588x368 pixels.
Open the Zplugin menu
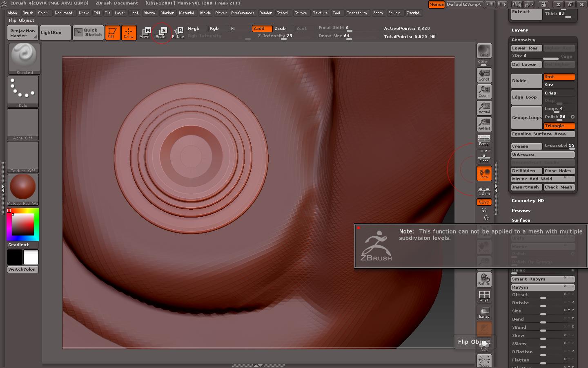tap(394, 13)
